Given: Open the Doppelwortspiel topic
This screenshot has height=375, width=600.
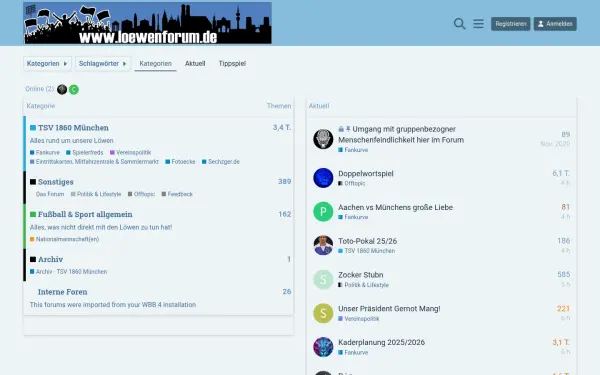Looking at the screenshot, I should tap(365, 174).
